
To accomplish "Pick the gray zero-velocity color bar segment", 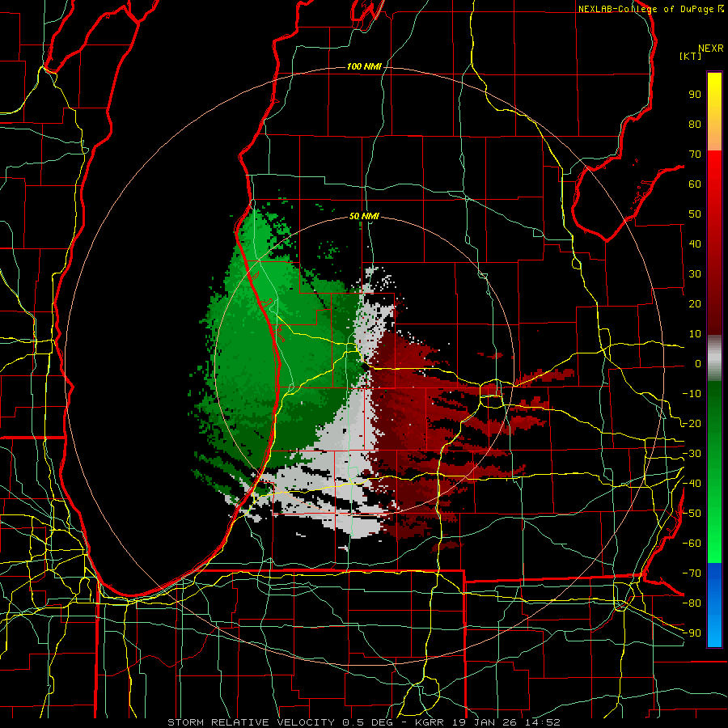I will pyautogui.click(x=714, y=358).
